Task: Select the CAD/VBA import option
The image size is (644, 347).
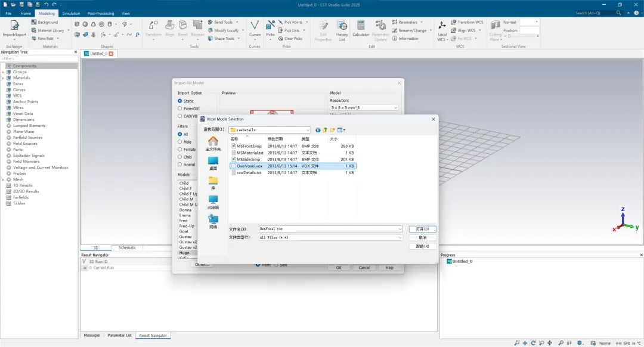Action: tap(180, 116)
